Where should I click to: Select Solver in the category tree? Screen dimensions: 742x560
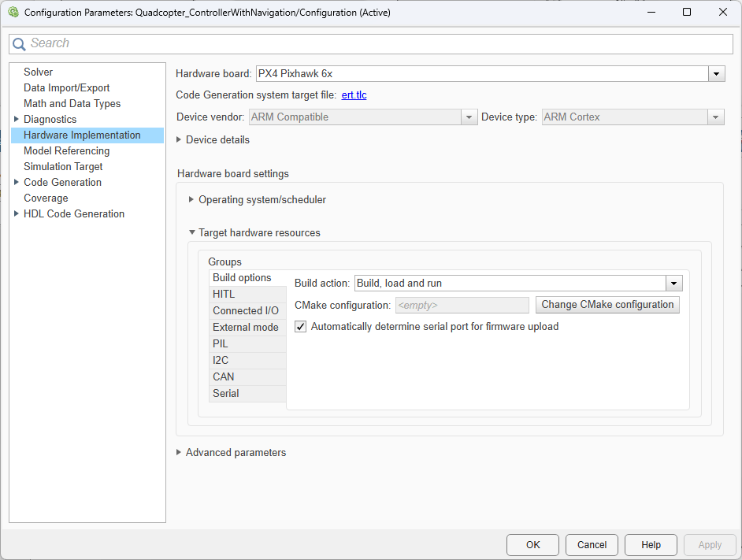tap(38, 72)
